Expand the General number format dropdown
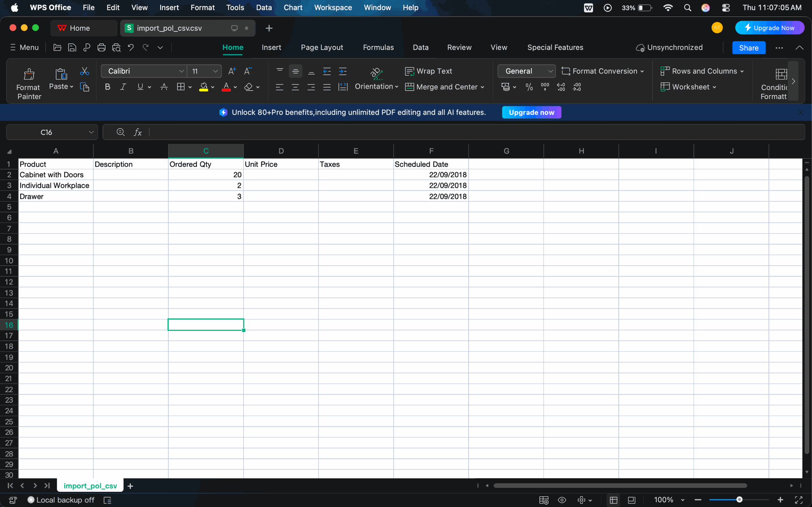 coord(550,71)
